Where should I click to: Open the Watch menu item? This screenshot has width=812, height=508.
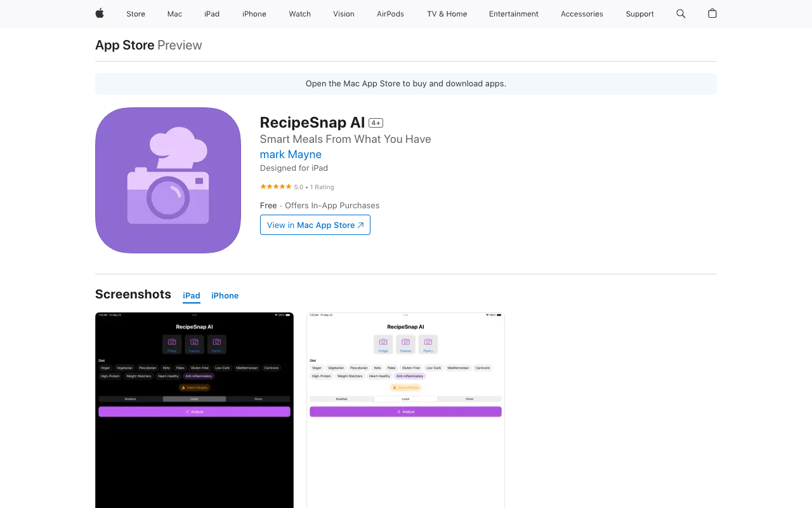pyautogui.click(x=300, y=14)
